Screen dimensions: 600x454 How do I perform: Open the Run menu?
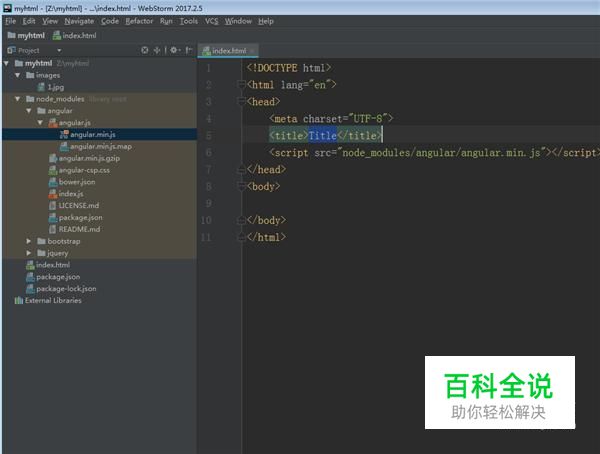166,21
